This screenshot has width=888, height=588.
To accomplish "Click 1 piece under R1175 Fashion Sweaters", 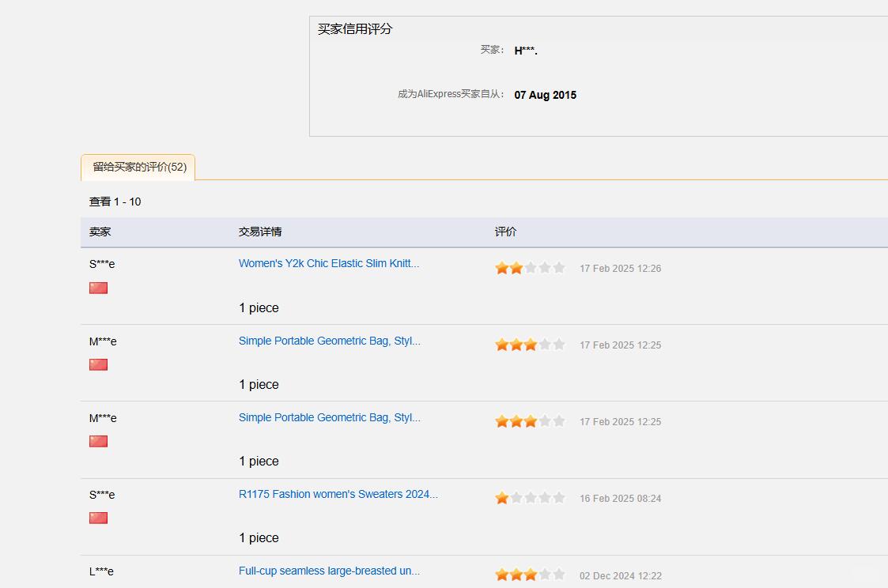I will 259,537.
